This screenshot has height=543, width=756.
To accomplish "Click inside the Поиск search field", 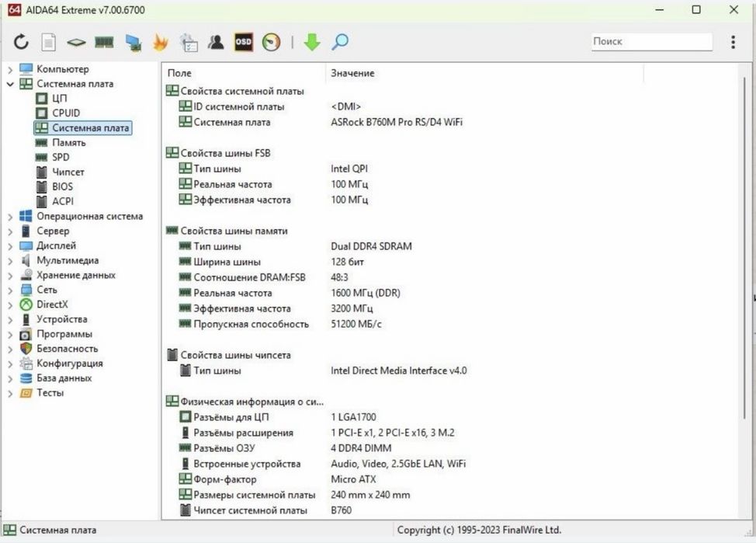I will point(652,41).
